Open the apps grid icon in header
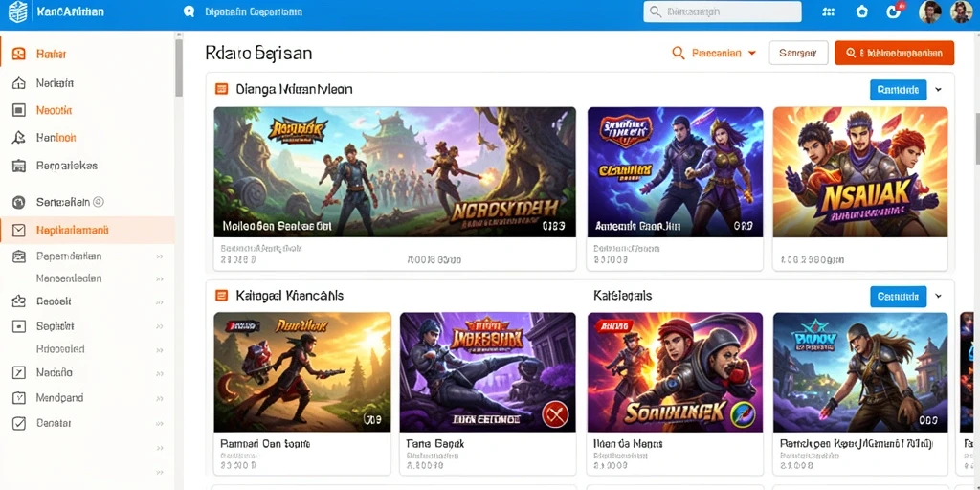Viewport: 980px width, 490px height. (829, 11)
